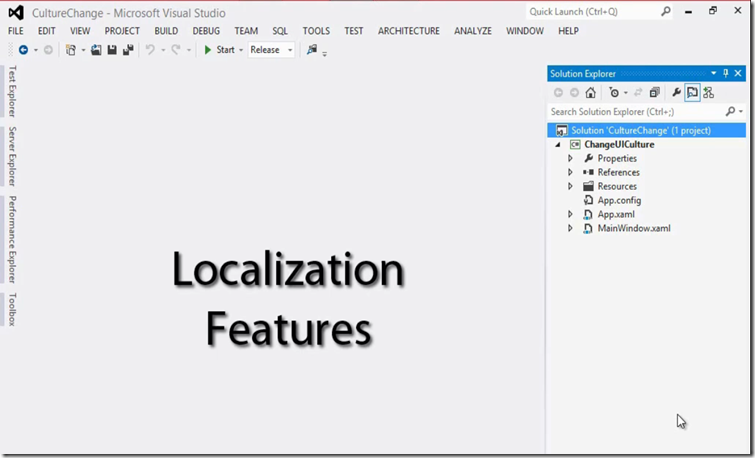Open the Start debug target dropdown arrow
Image resolution: width=755 pixels, height=458 pixels.
click(x=241, y=50)
